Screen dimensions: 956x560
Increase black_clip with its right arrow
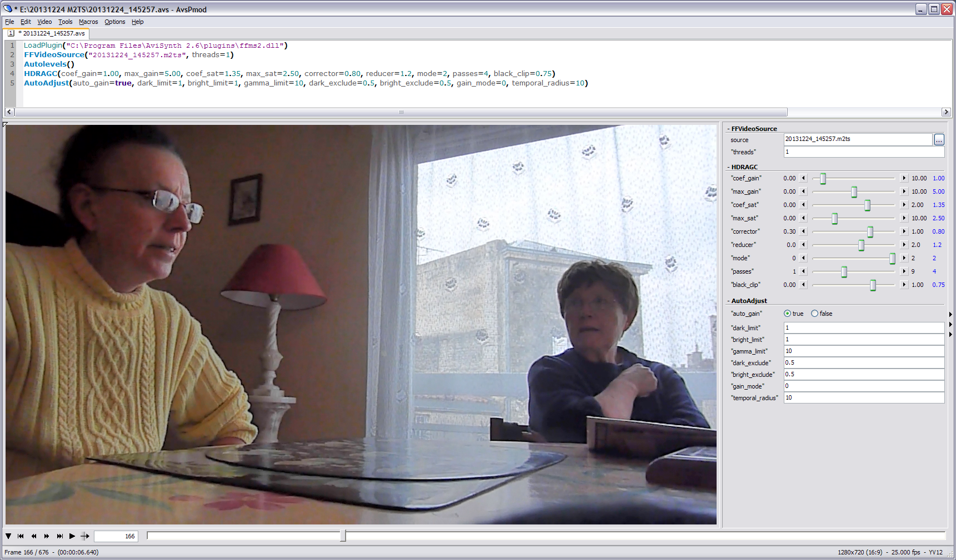point(904,285)
